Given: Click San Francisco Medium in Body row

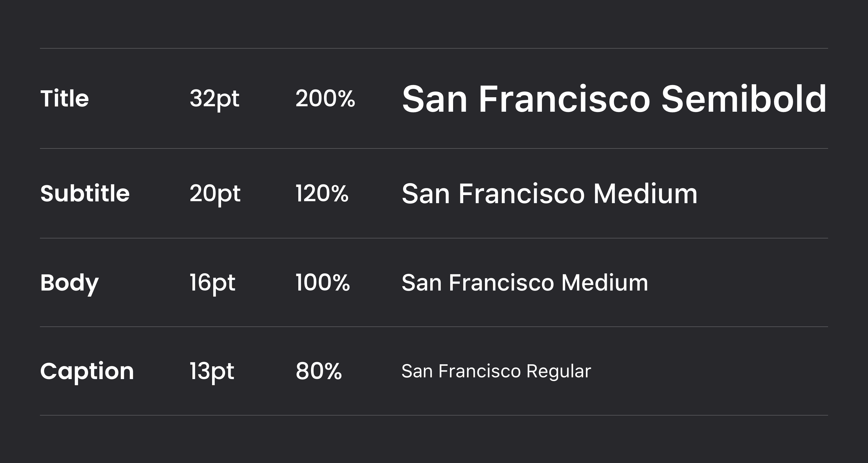Looking at the screenshot, I should [x=525, y=282].
